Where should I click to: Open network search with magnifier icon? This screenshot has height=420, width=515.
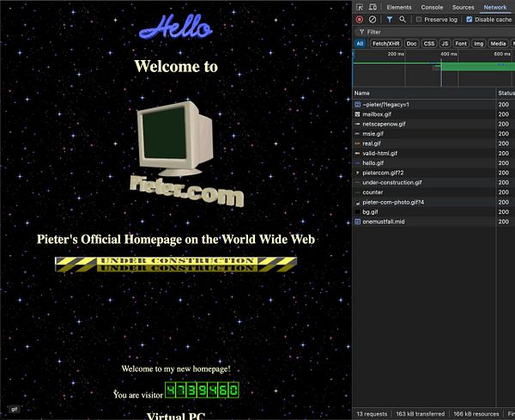point(403,20)
